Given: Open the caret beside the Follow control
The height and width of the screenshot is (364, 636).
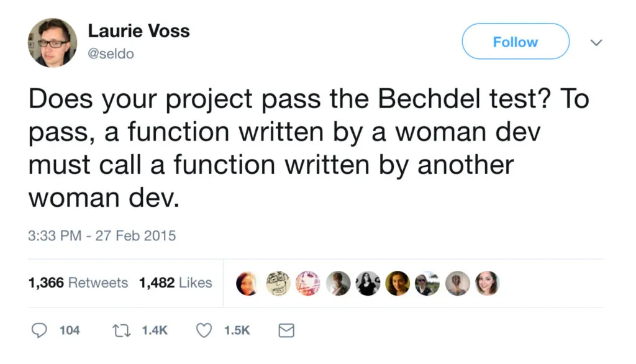Looking at the screenshot, I should pyautogui.click(x=597, y=42).
